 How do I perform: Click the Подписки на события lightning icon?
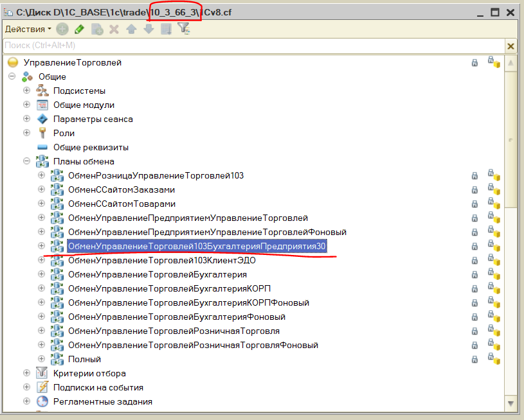[x=42, y=387]
